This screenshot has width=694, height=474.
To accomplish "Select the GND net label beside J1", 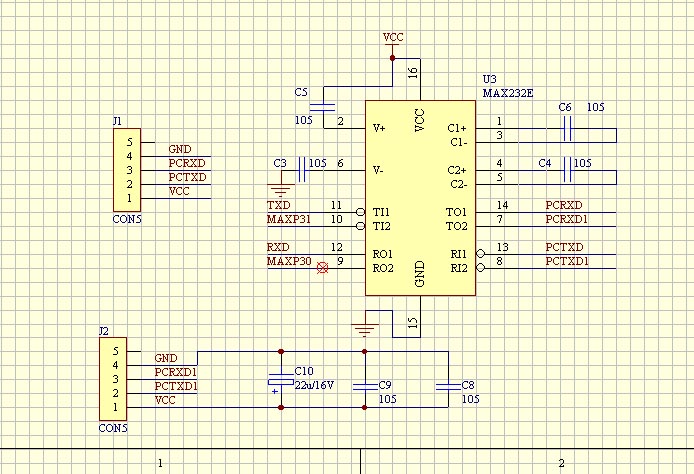I will 180,149.
